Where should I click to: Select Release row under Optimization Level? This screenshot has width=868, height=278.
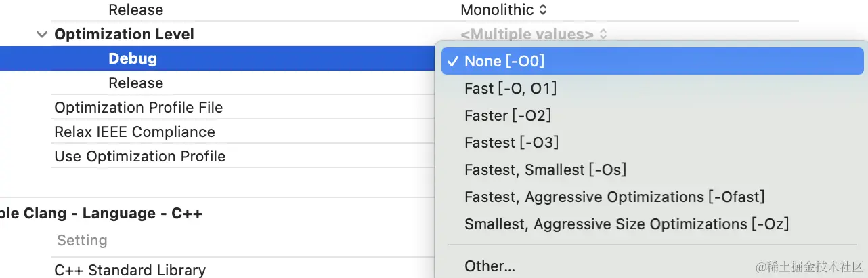(x=135, y=83)
